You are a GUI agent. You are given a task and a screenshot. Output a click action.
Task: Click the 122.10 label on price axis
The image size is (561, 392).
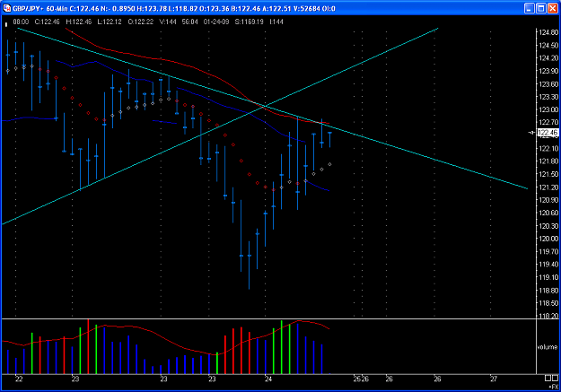click(x=548, y=148)
